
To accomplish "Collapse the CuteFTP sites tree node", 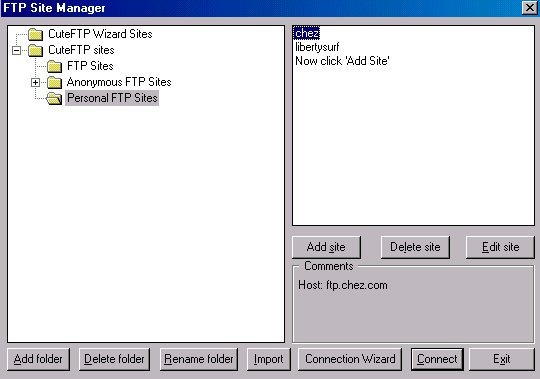I will pos(16,51).
